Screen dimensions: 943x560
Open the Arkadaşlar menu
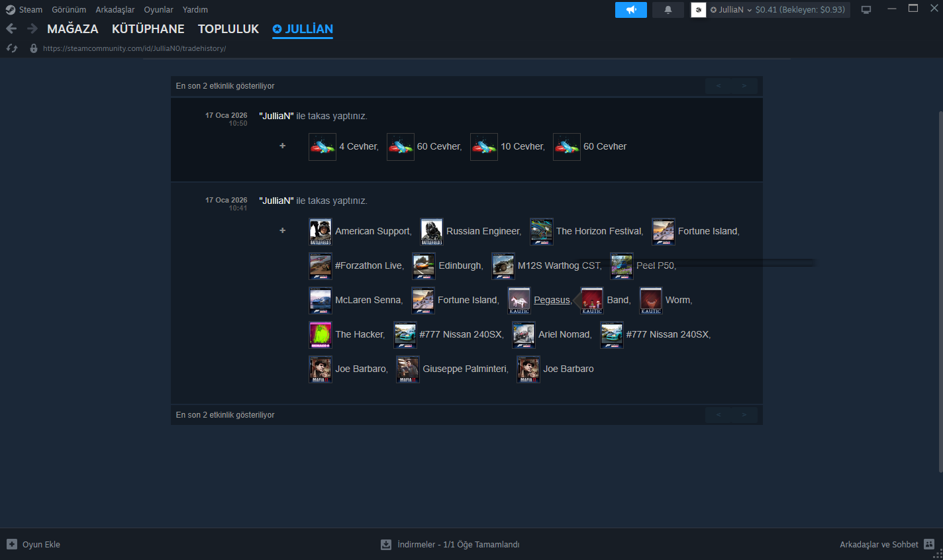[115, 10]
